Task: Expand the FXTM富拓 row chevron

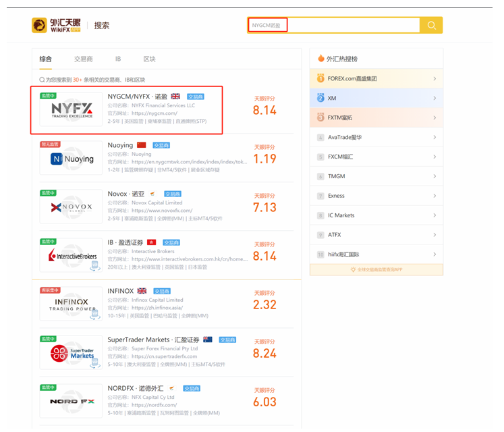Action: click(x=435, y=117)
